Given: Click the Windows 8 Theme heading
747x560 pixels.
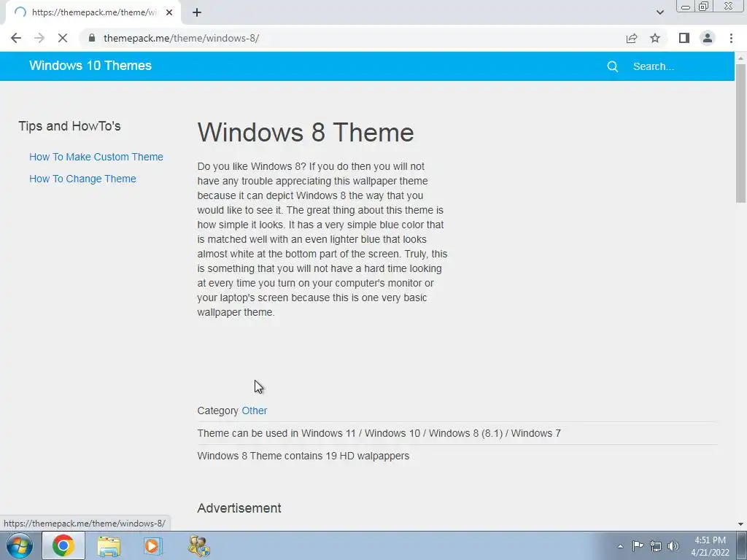Looking at the screenshot, I should click(306, 133).
